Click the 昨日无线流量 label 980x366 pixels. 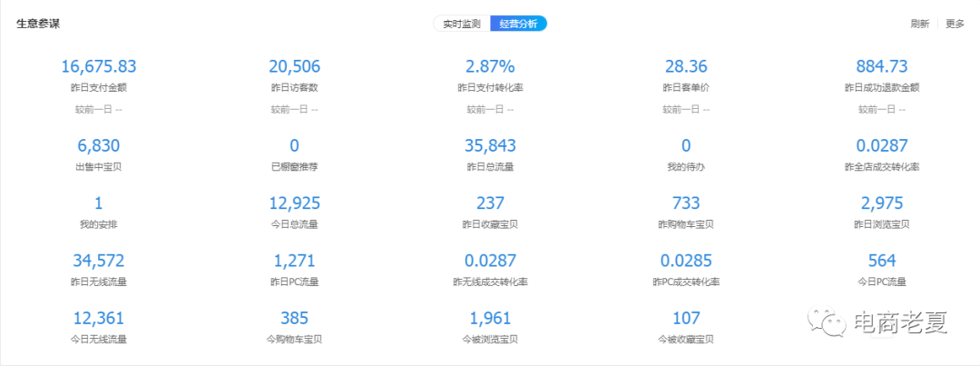(x=99, y=282)
